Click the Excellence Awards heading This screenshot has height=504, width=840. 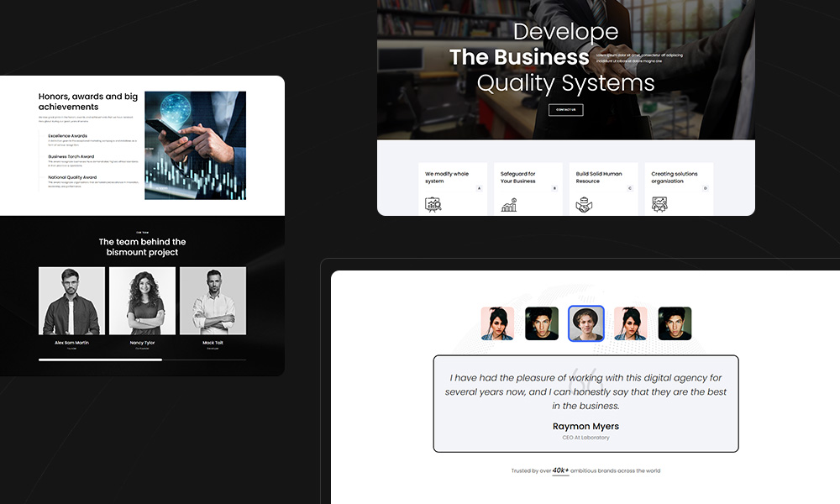67,135
